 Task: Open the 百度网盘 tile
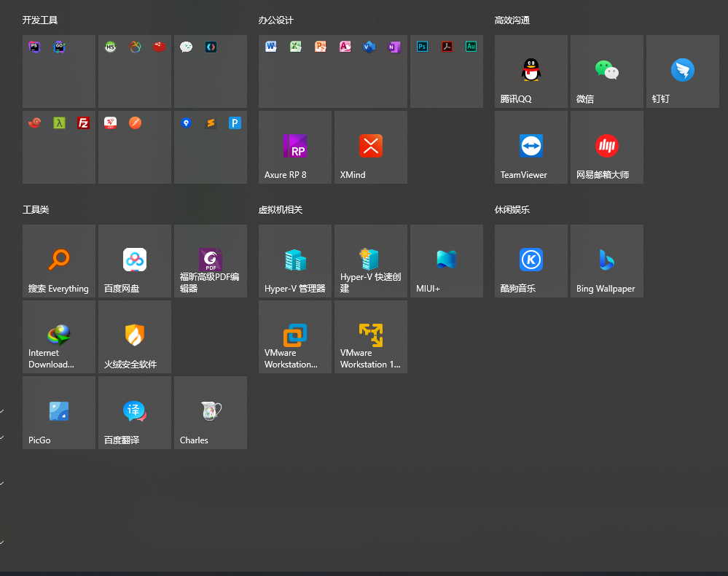point(135,261)
